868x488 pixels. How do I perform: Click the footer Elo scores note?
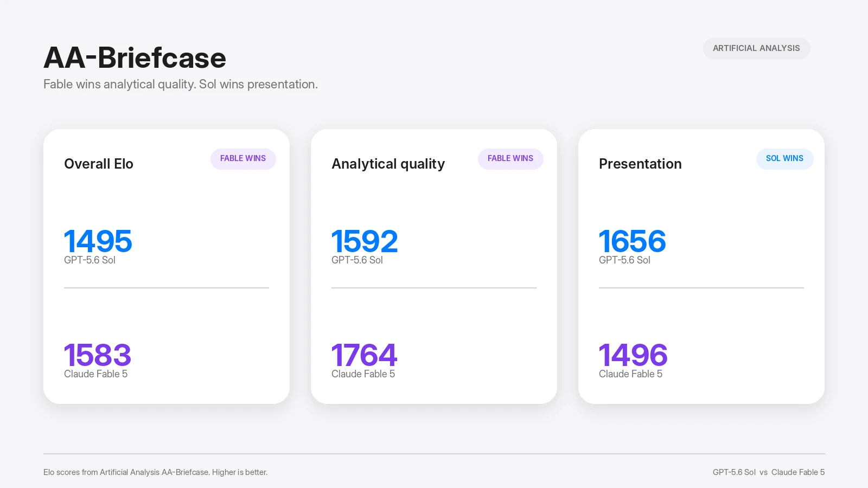pyautogui.click(x=156, y=472)
